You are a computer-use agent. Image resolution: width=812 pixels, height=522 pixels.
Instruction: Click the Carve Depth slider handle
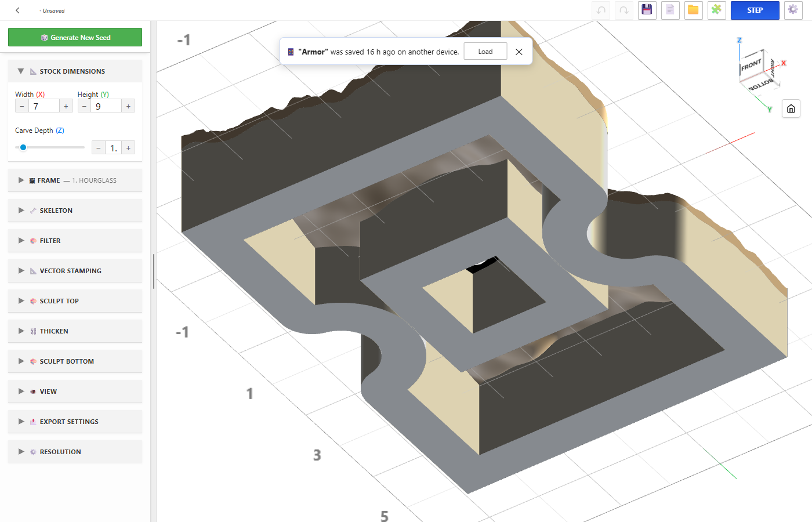(23, 147)
